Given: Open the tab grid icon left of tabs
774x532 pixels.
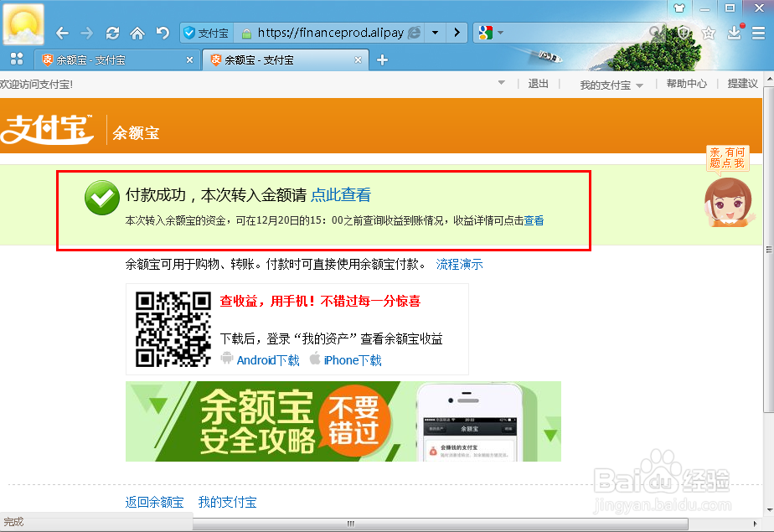Looking at the screenshot, I should [17, 59].
